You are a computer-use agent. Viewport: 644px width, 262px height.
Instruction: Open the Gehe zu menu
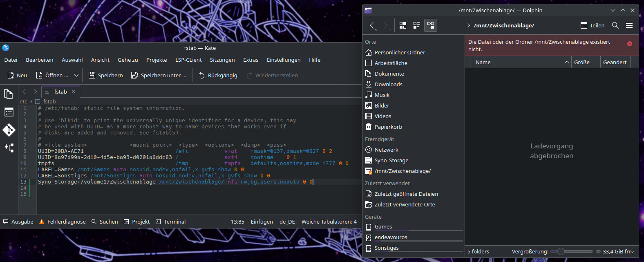128,60
